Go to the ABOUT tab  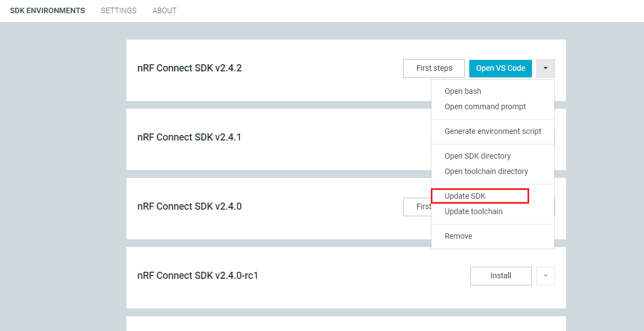click(164, 10)
